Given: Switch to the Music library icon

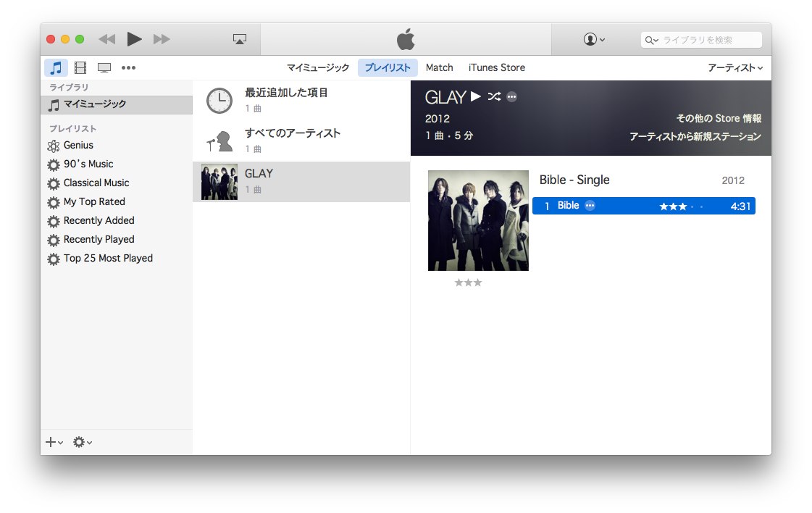Looking at the screenshot, I should [x=56, y=67].
